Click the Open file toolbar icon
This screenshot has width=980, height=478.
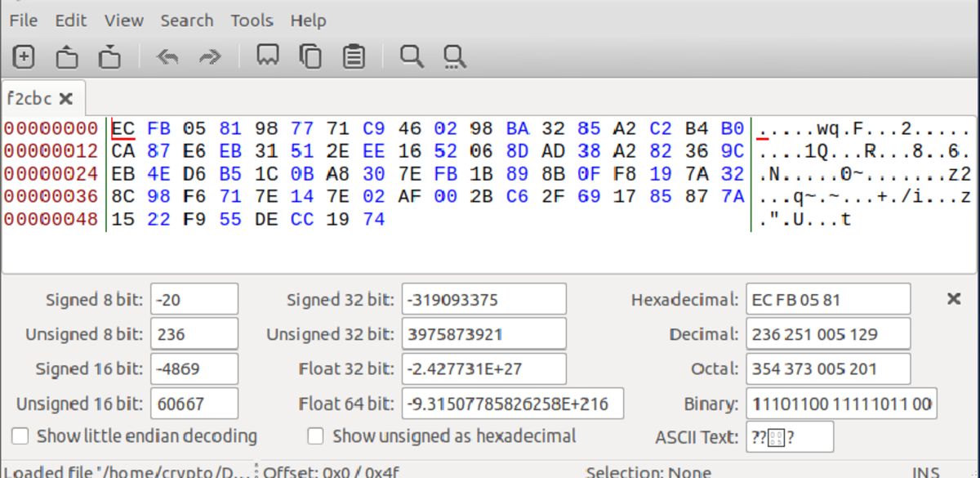[67, 56]
